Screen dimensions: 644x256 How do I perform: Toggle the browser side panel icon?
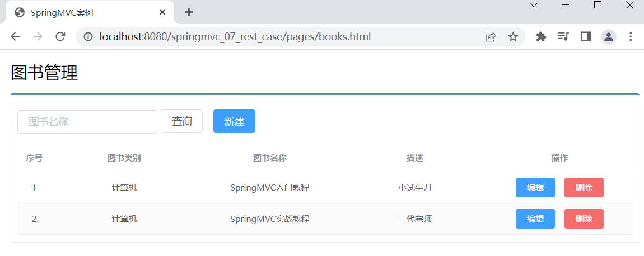(x=586, y=37)
